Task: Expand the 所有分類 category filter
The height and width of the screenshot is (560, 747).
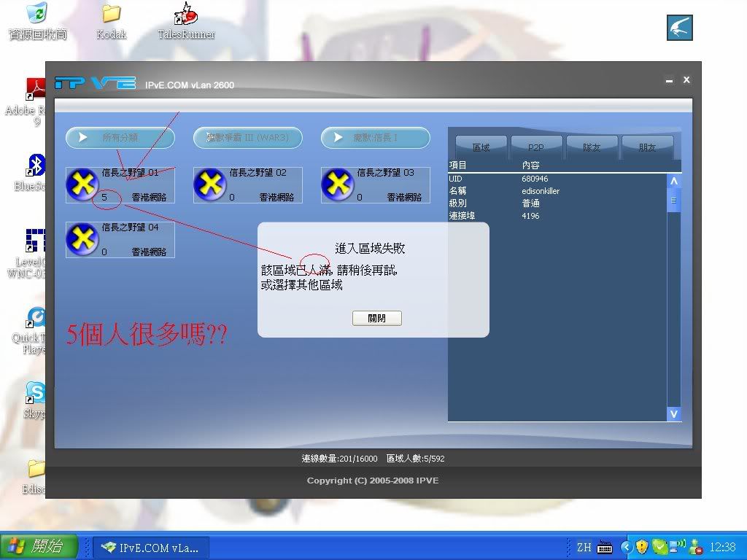Action: coord(120,138)
